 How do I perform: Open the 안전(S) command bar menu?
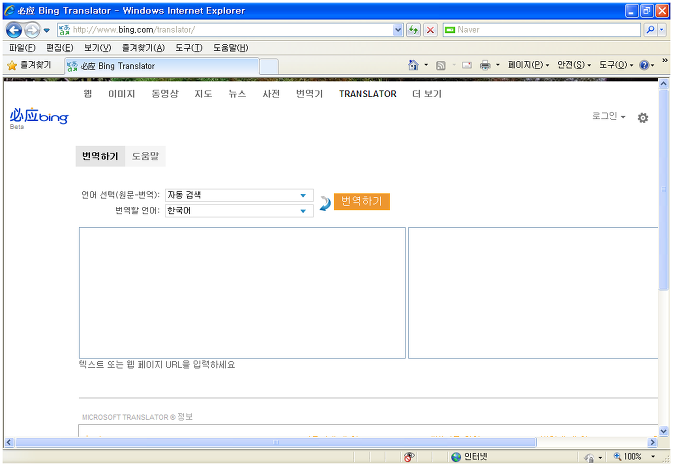pos(574,65)
